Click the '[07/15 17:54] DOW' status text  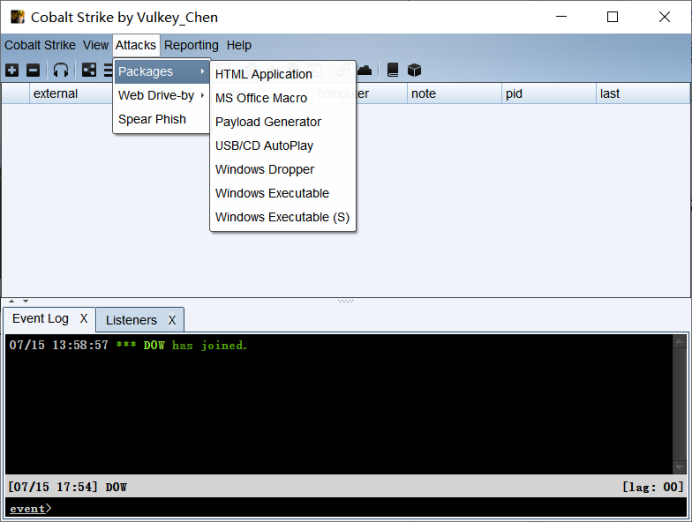[x=68, y=487]
